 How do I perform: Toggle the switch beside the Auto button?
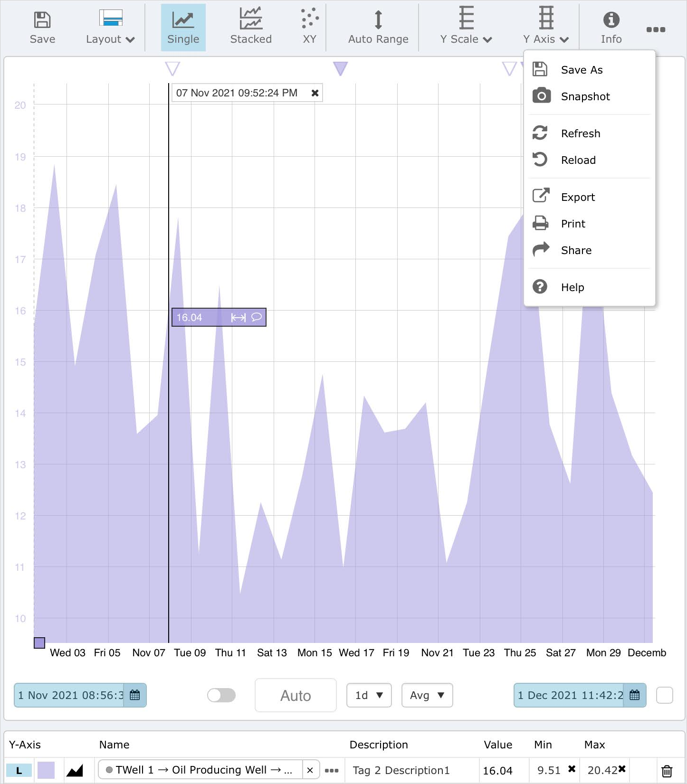[221, 695]
